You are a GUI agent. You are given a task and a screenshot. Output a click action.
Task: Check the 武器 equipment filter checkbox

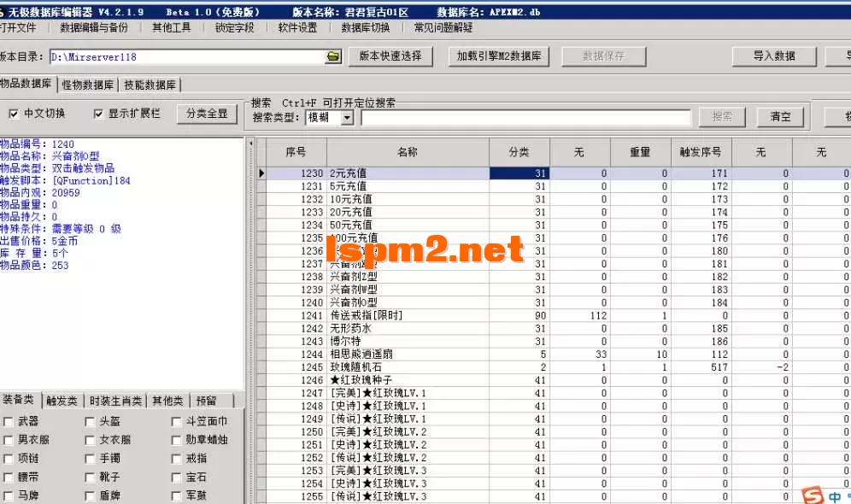click(9, 421)
